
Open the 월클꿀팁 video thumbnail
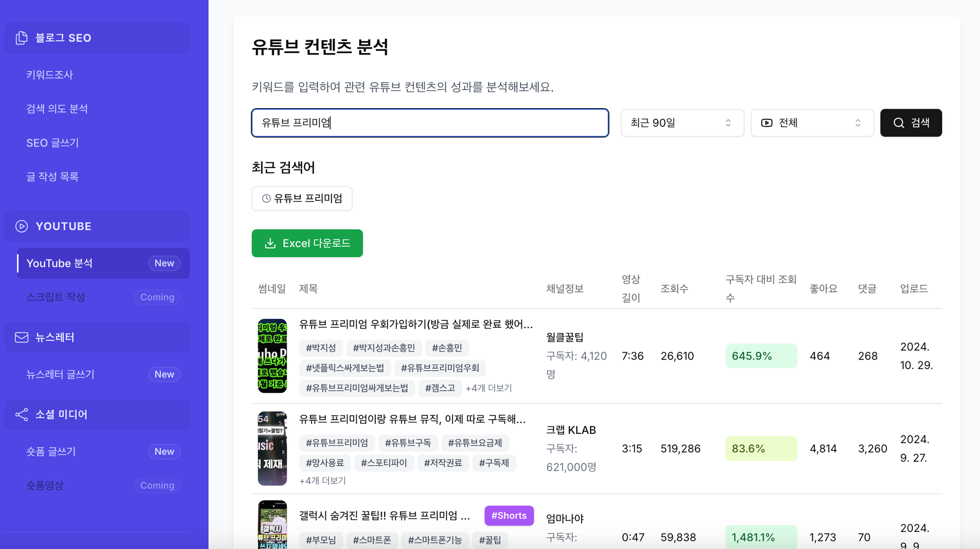[x=272, y=356]
